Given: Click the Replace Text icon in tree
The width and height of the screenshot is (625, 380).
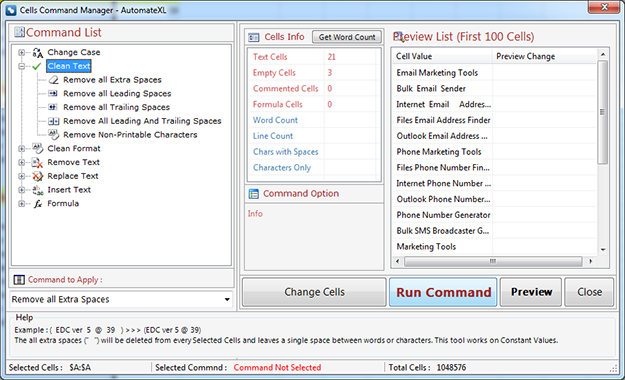Looking at the screenshot, I should click(x=37, y=176).
